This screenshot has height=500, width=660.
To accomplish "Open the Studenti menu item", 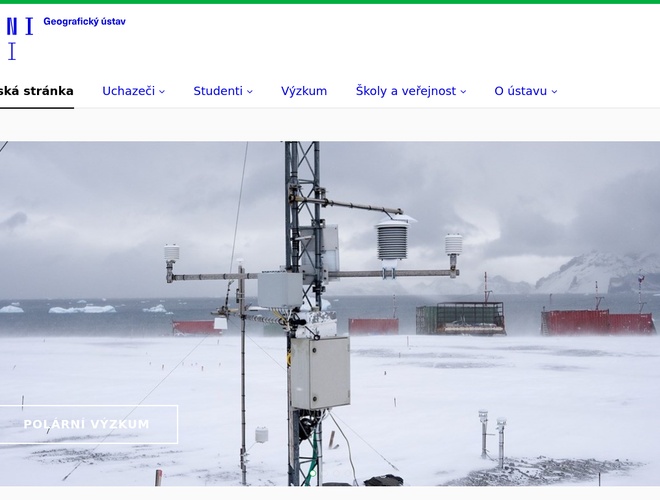I will [218, 91].
